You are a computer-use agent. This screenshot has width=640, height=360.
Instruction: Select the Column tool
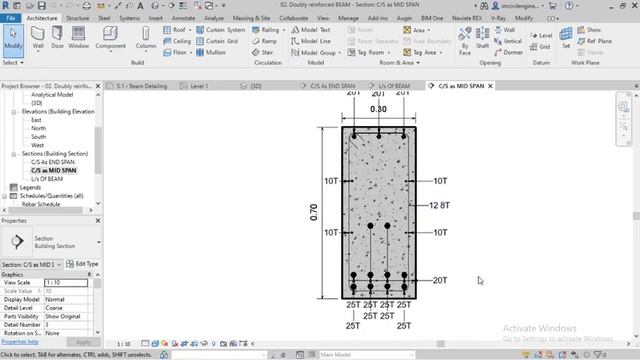click(146, 38)
